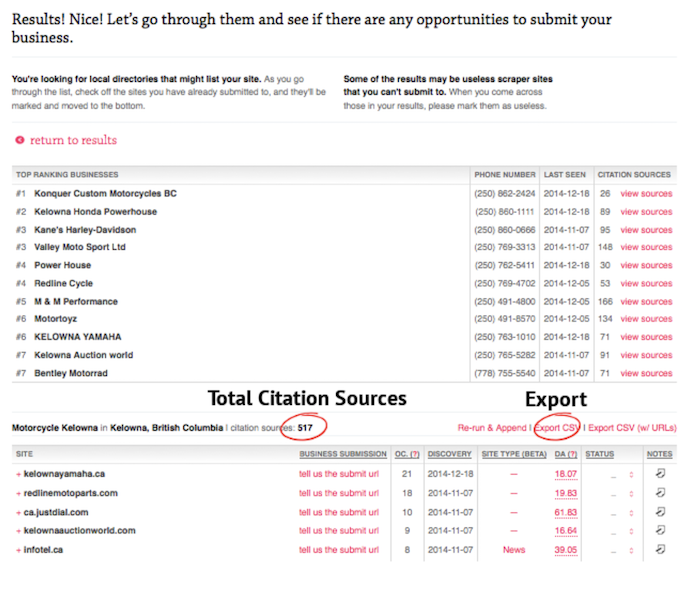Click DA value 18.07

566,474
